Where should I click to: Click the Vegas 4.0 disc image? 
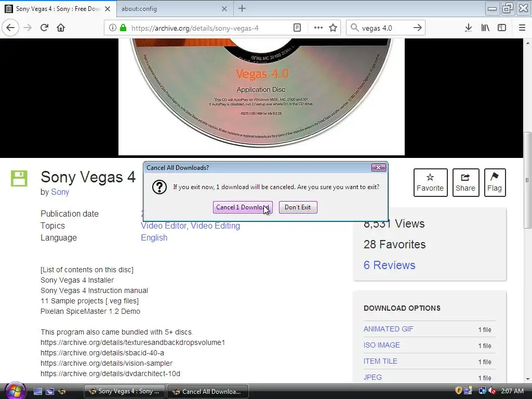click(261, 97)
